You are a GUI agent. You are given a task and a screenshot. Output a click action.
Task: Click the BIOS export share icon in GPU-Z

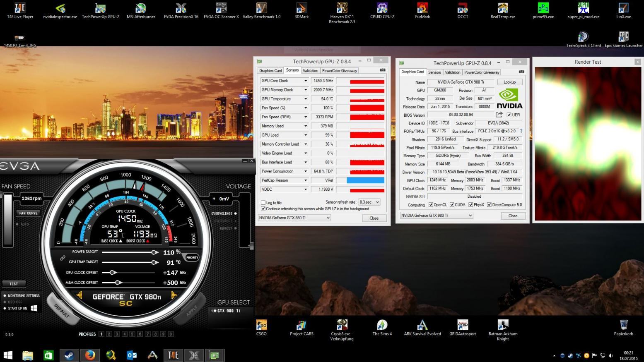coord(499,115)
